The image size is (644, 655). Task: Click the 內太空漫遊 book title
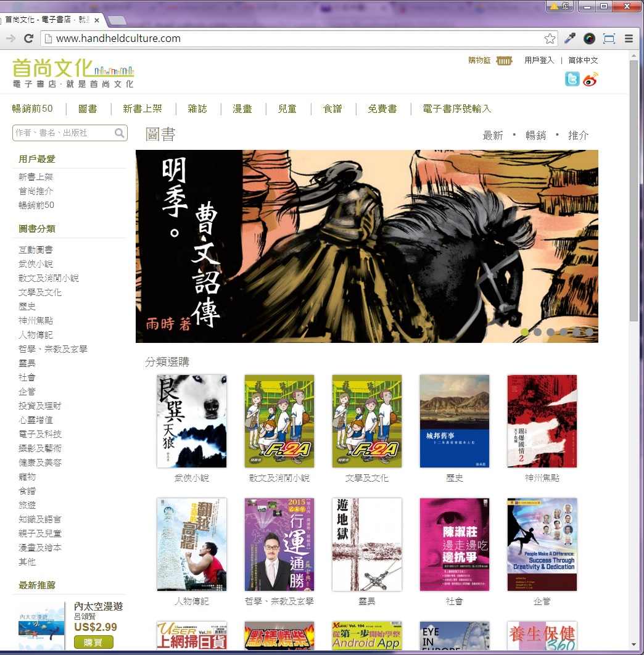pos(98,606)
